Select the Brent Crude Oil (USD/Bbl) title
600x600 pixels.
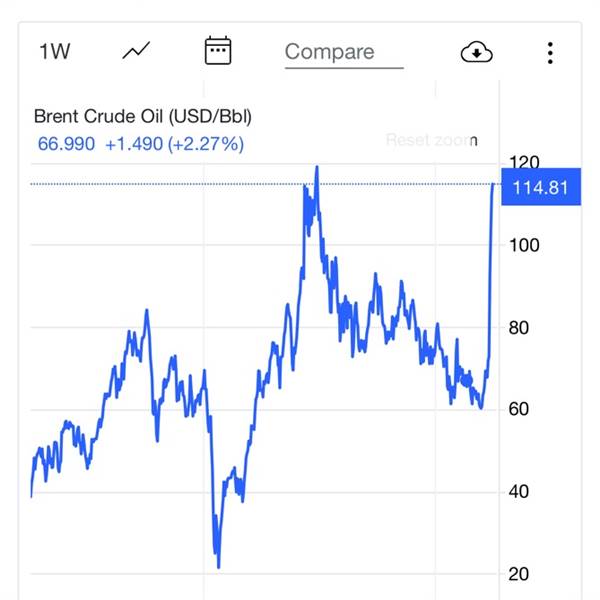[x=143, y=116]
